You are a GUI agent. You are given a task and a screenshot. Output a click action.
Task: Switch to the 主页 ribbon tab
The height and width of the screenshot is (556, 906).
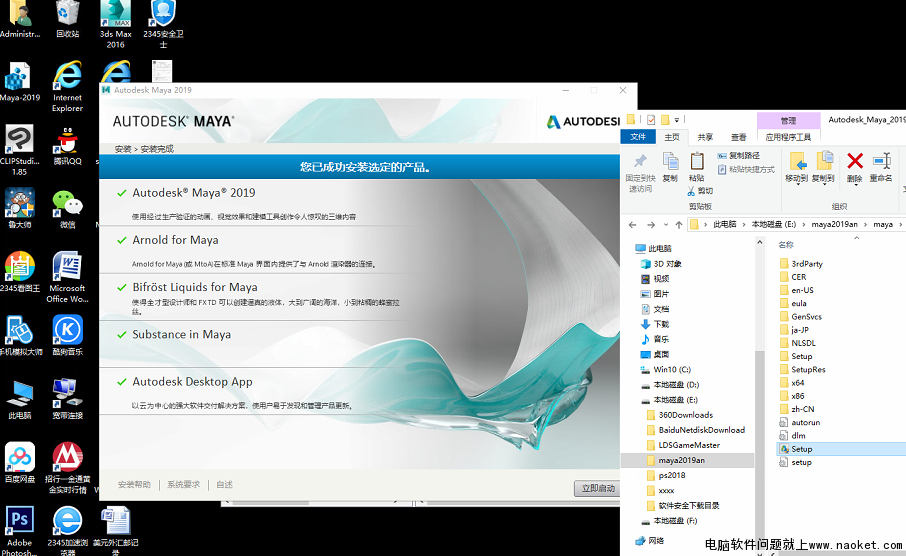(672, 137)
